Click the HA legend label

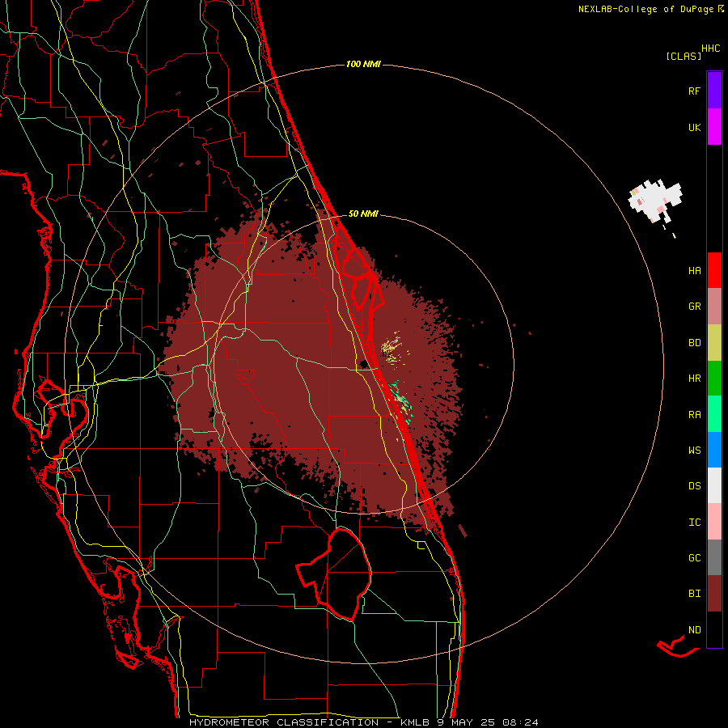pyautogui.click(x=694, y=271)
